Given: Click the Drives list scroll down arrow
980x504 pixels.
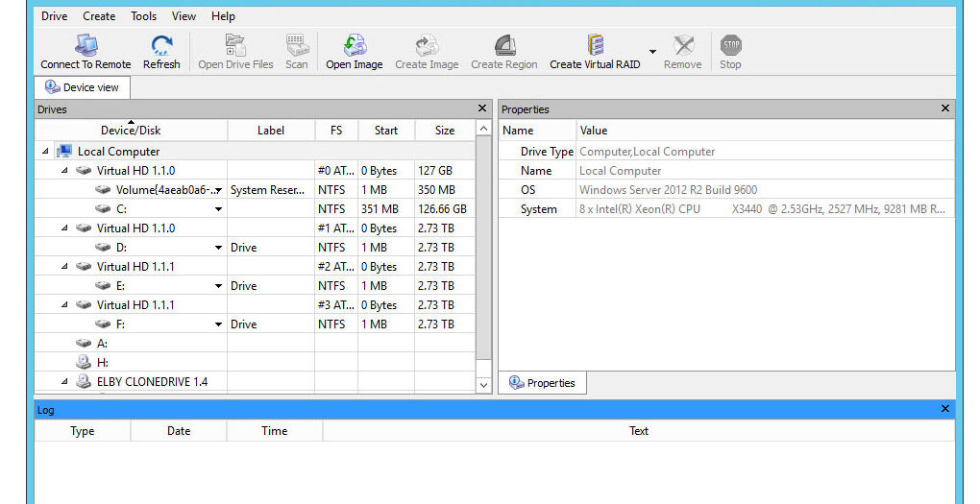Looking at the screenshot, I should [x=483, y=385].
